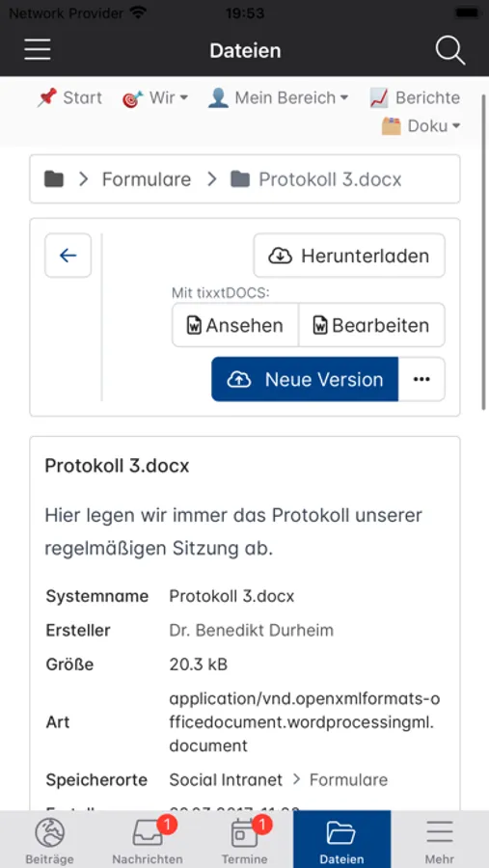Go to Formulare in breadcrumb

pyautogui.click(x=147, y=179)
